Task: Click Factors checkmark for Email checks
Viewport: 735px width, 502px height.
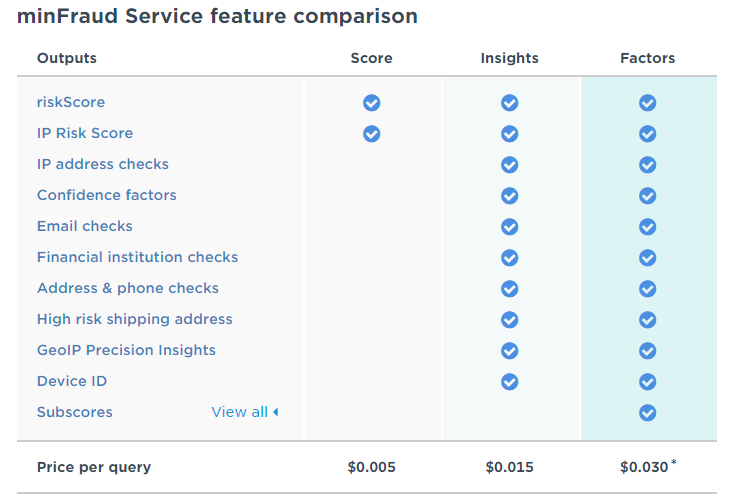Action: tap(647, 227)
